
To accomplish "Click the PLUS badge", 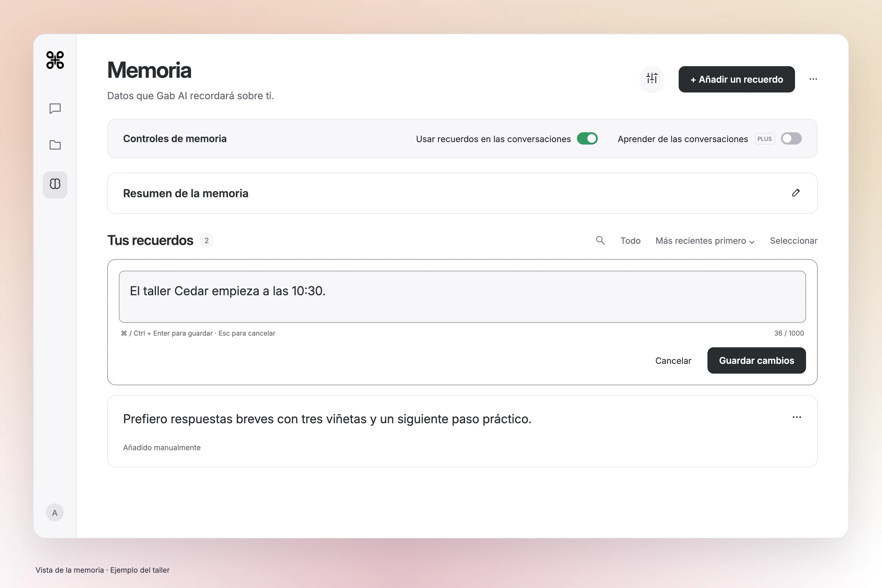I will (x=764, y=139).
